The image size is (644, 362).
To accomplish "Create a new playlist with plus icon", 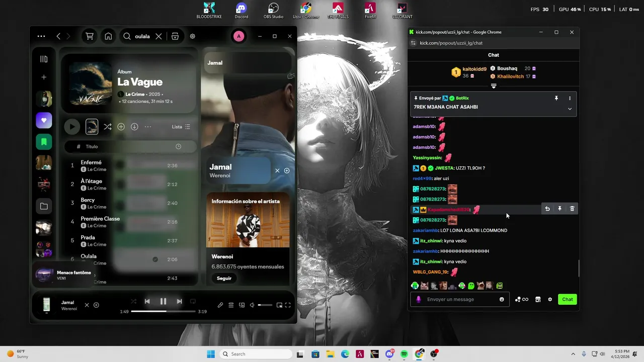I will (44, 77).
